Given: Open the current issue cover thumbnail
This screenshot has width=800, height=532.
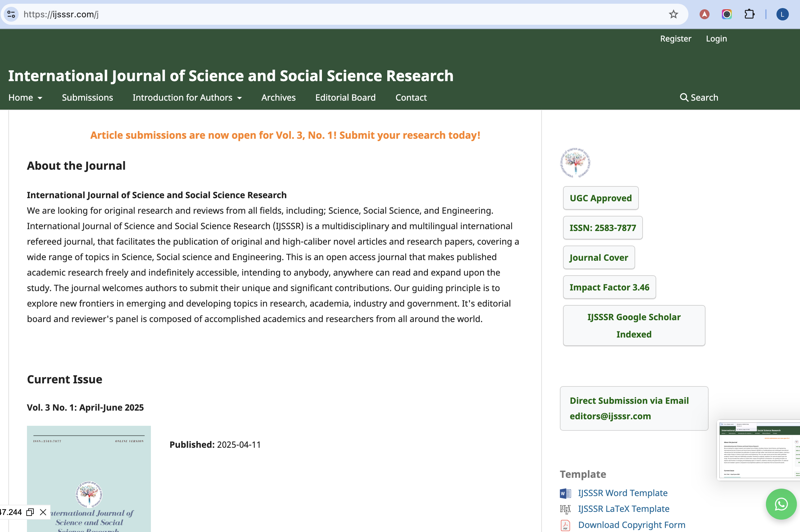Looking at the screenshot, I should (x=89, y=478).
